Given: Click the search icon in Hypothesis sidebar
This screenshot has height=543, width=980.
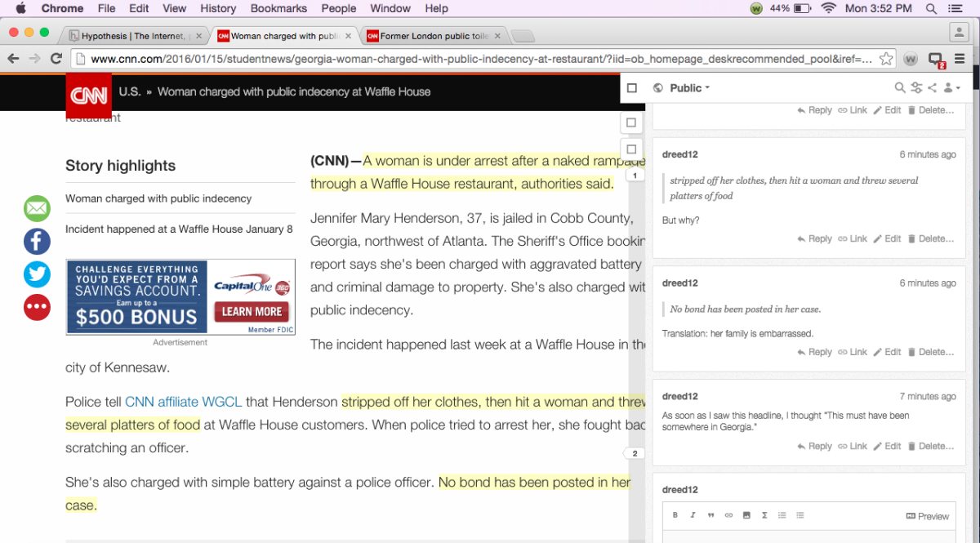Looking at the screenshot, I should click(899, 88).
